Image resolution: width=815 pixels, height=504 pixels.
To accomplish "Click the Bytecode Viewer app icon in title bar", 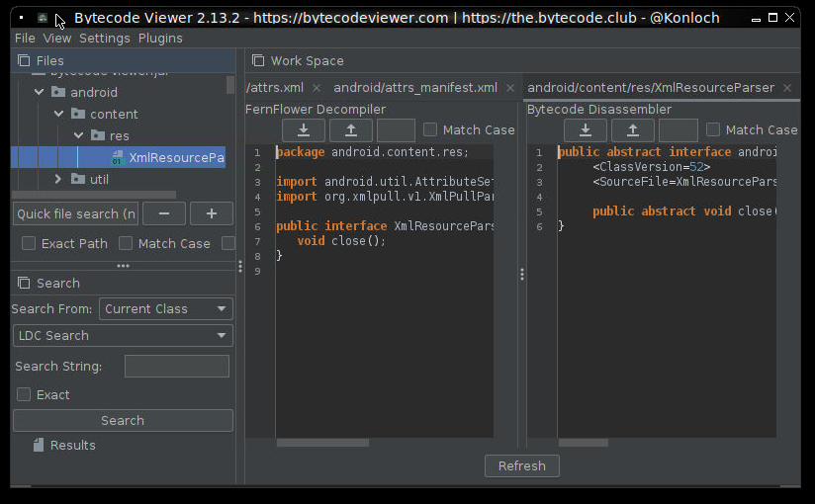I will [43, 18].
